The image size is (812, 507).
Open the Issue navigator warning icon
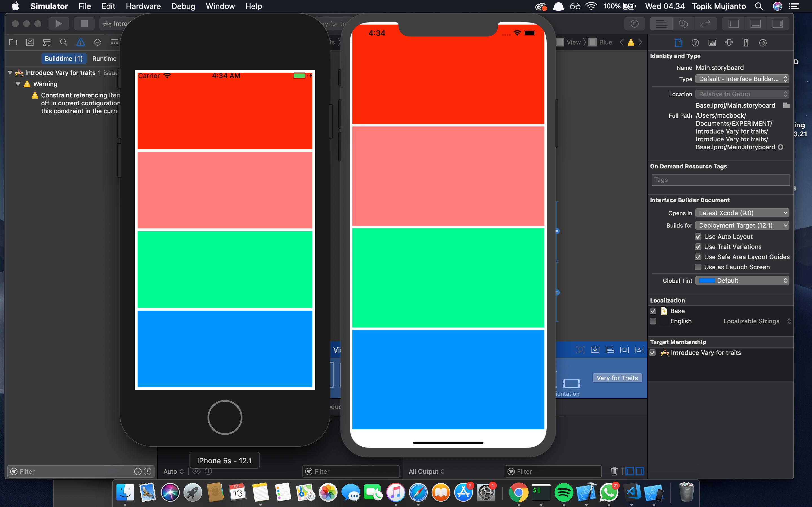pos(81,42)
